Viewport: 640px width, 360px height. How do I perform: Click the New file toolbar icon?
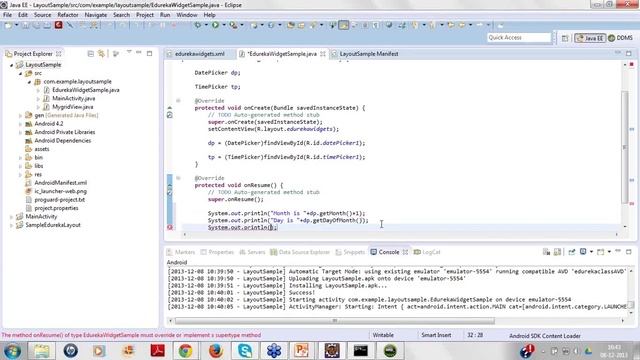[8, 25]
